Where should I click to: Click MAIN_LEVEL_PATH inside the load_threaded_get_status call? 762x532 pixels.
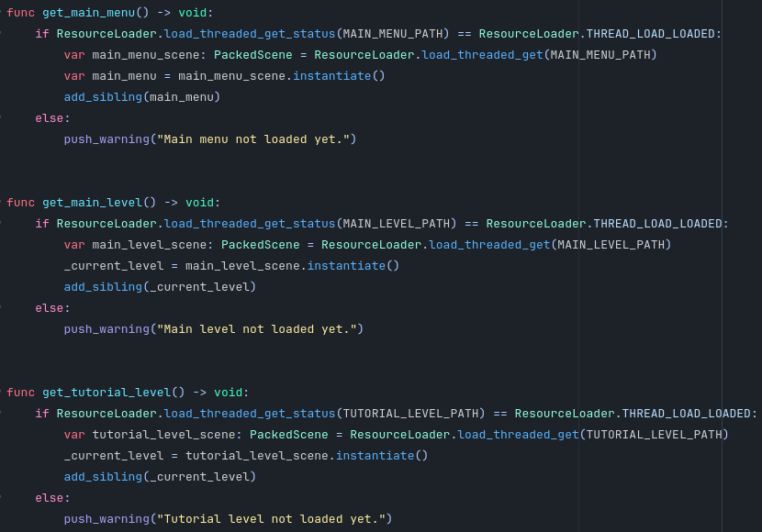coord(397,223)
